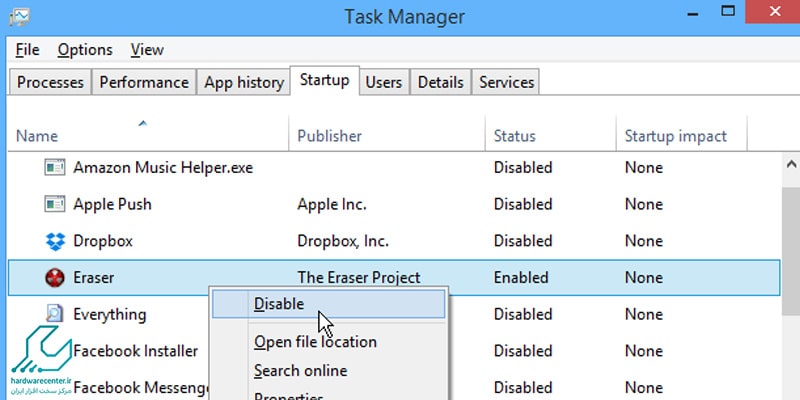800x400 pixels.
Task: Click the Apple Inc. publisher cell
Action: click(332, 204)
